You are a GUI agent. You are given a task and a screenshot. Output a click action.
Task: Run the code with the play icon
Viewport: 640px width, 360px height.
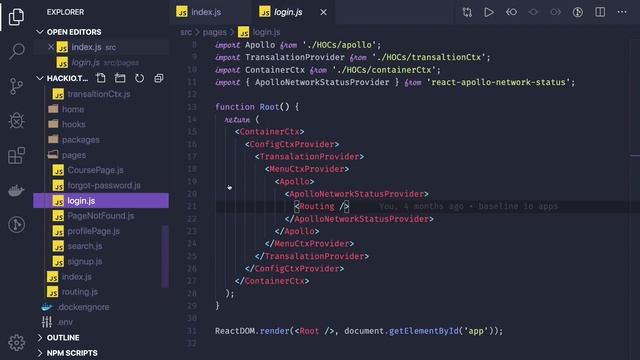(x=489, y=12)
